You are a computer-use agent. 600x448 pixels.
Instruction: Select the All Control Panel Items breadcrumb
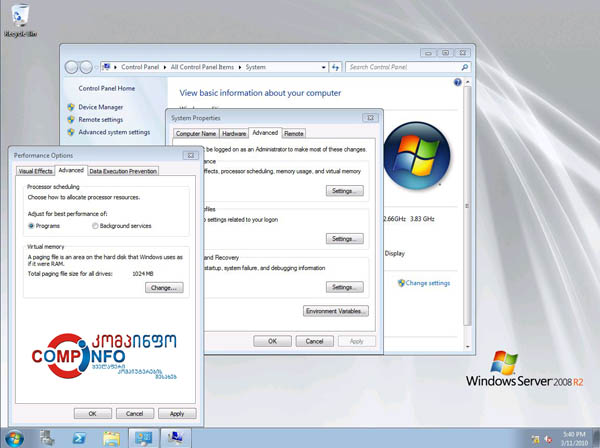point(202,67)
